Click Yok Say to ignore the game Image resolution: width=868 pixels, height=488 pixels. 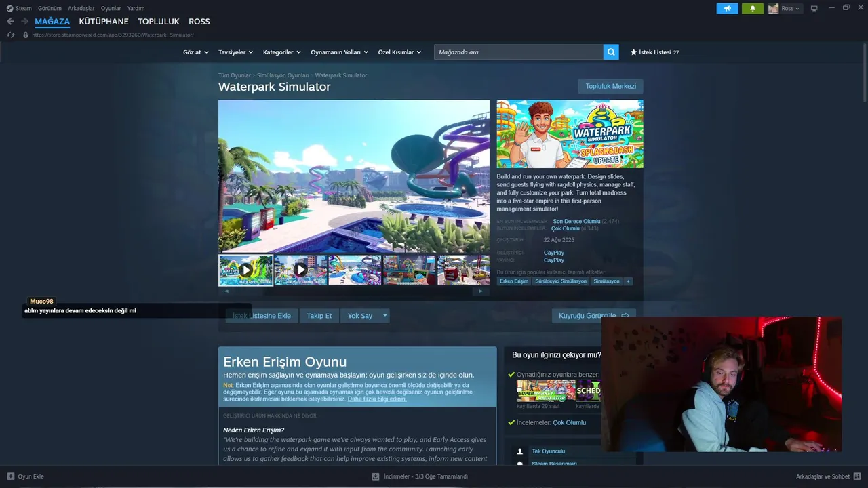point(360,316)
